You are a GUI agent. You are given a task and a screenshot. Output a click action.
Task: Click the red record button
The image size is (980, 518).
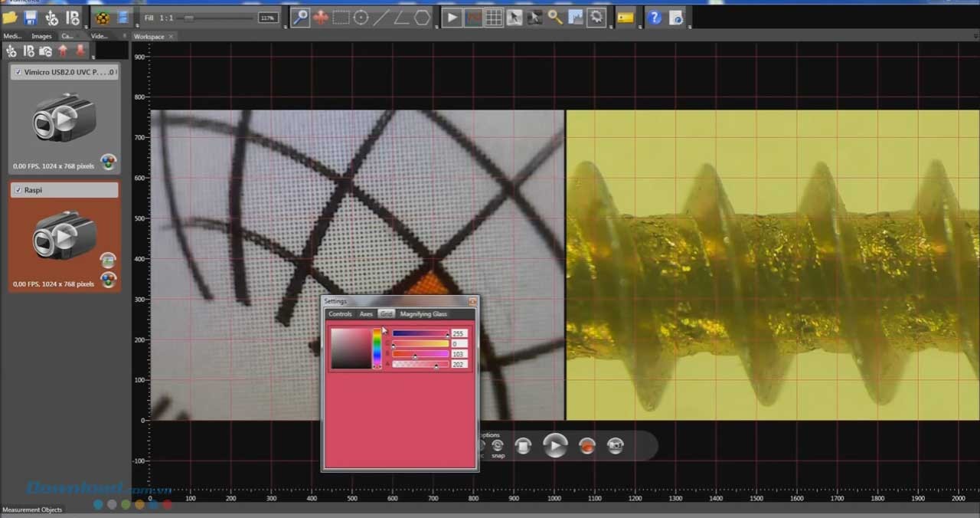tap(587, 446)
